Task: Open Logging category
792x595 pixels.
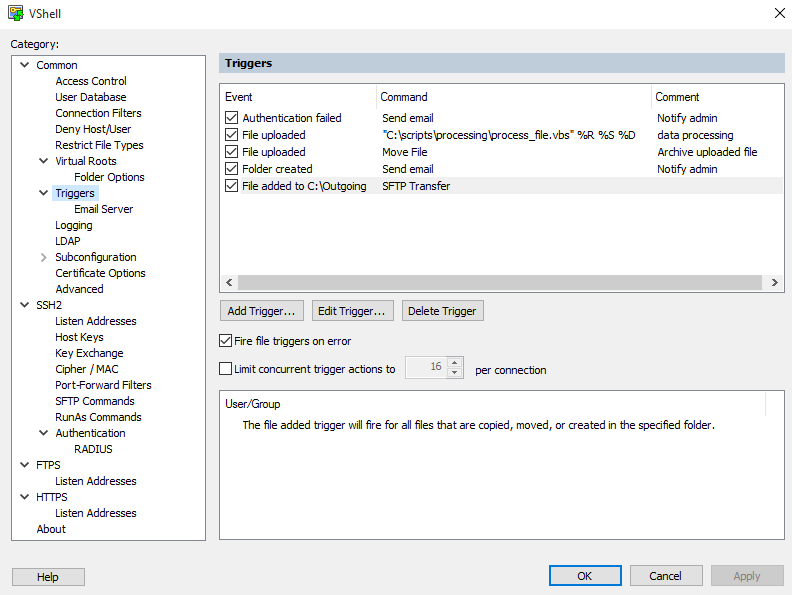Action: click(x=74, y=225)
